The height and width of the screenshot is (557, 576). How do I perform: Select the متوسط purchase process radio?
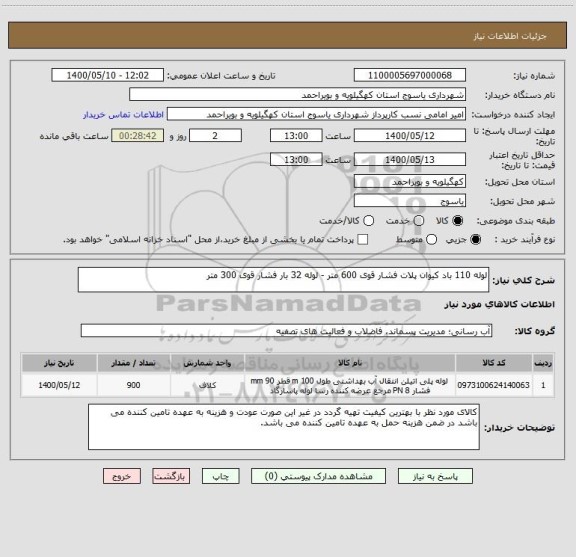(431, 240)
